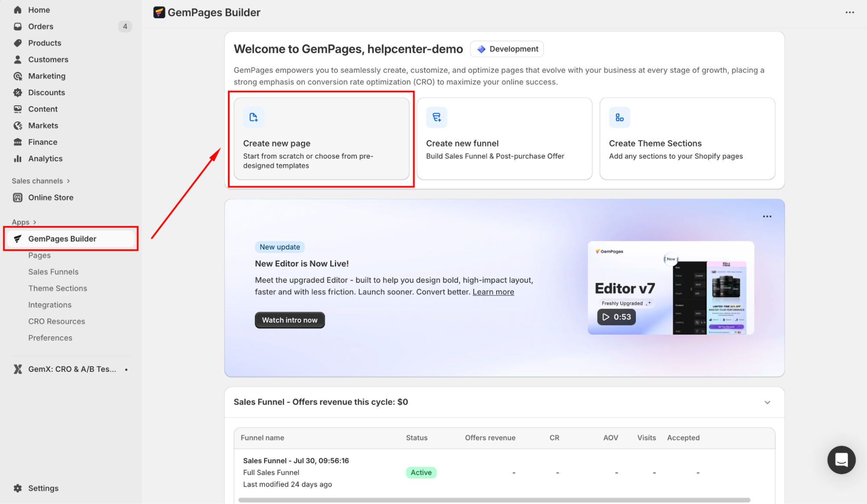Open GemX CRO & A/B Testing app icon
This screenshot has height=504, width=867.
pos(18,369)
